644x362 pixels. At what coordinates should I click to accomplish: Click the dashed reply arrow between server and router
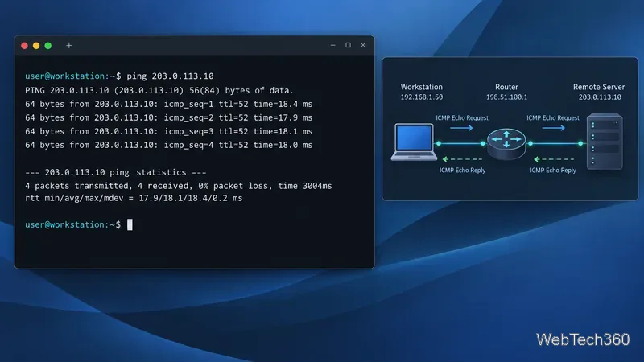point(554,159)
